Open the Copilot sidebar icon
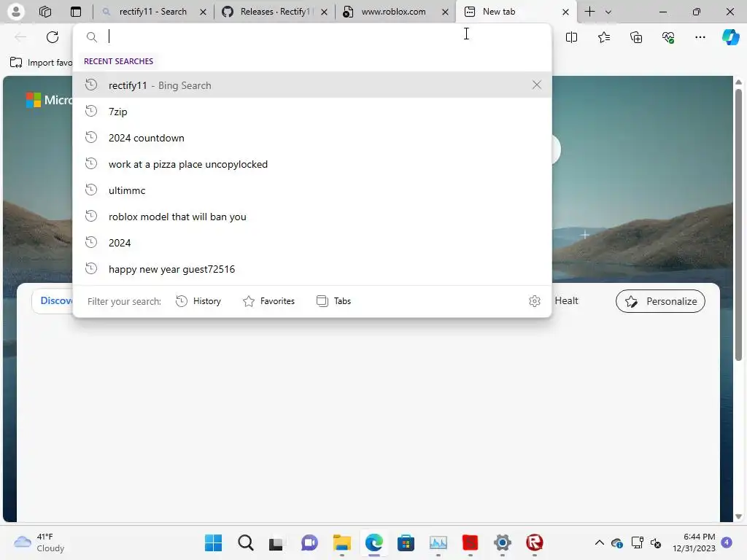747x560 pixels. [730, 37]
